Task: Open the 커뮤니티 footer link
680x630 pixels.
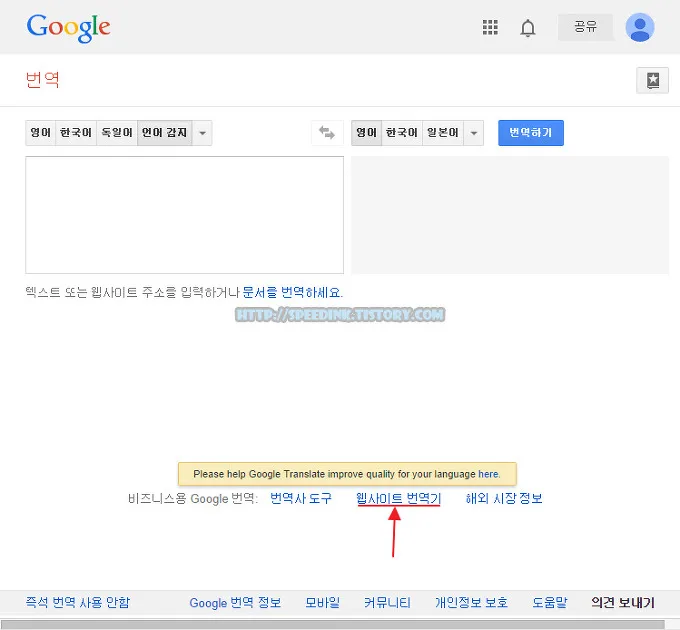Action: point(387,602)
